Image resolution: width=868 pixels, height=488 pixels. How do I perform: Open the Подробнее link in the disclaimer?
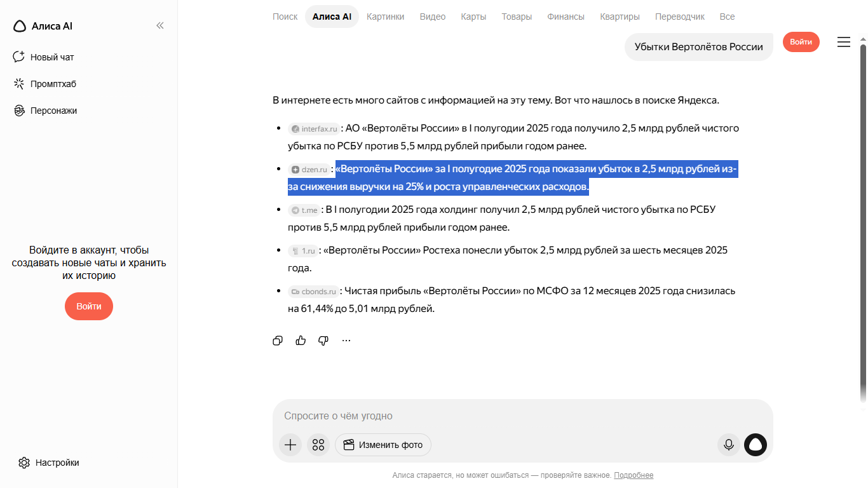tap(634, 475)
